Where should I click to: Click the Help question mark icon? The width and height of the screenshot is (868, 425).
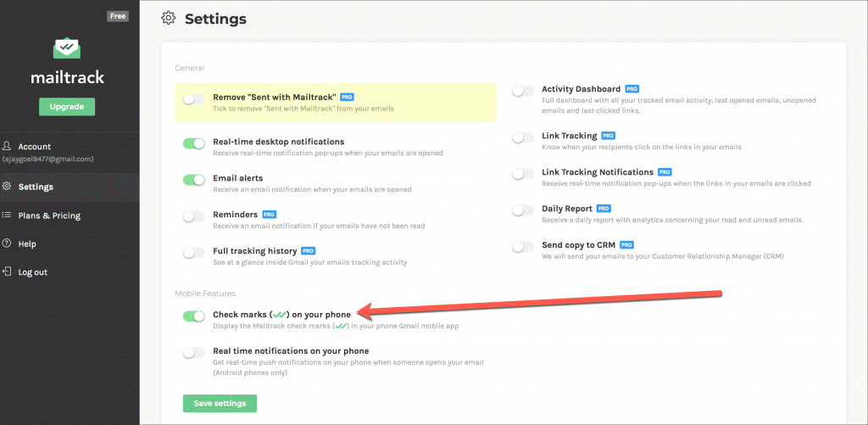[x=8, y=243]
